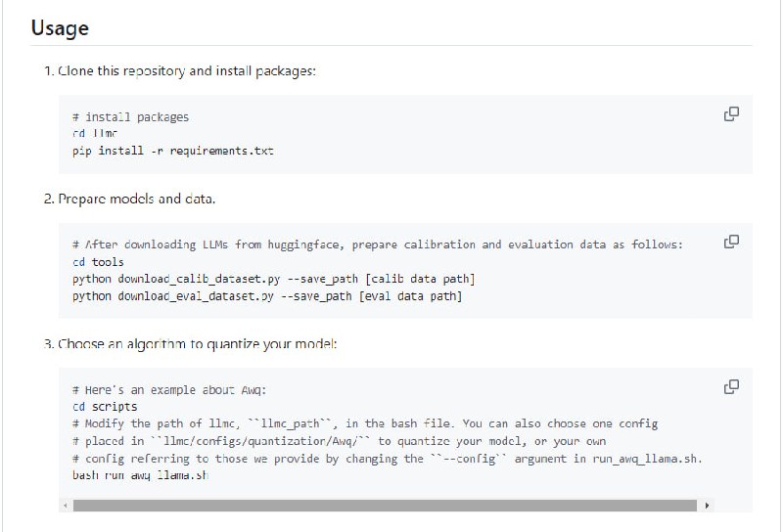This screenshot has width=783, height=532.
Task: Click the code block horizontal scrollbar thumb
Action: pyautogui.click(x=385, y=506)
